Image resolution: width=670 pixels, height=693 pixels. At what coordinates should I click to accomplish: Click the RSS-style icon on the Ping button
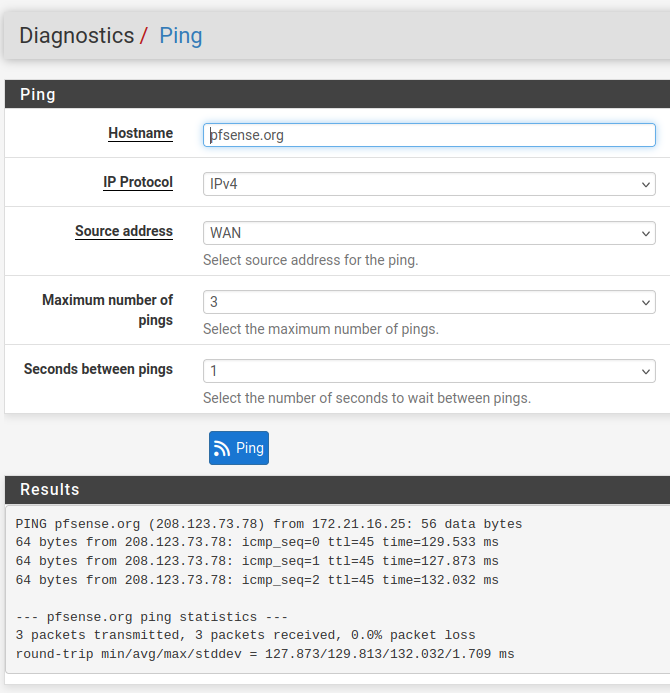click(221, 448)
